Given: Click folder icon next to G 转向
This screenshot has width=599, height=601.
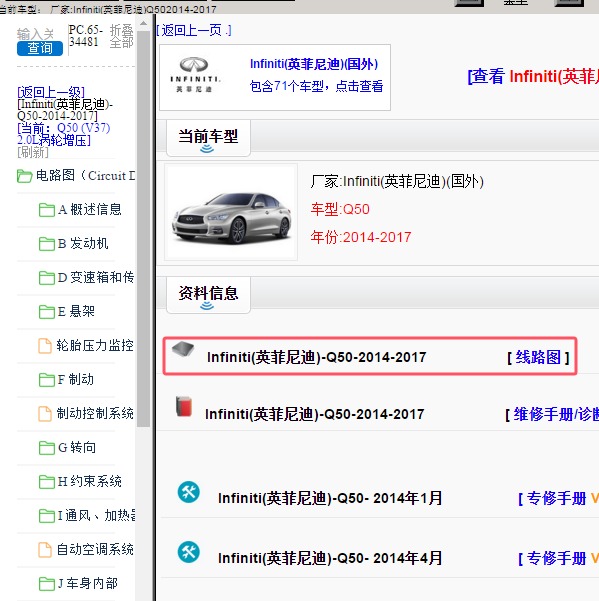Looking at the screenshot, I should tap(47, 447).
